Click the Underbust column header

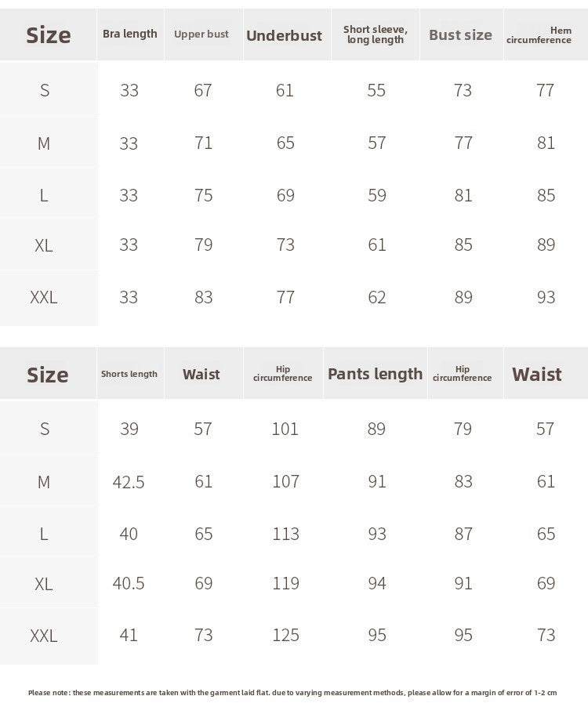pyautogui.click(x=285, y=35)
